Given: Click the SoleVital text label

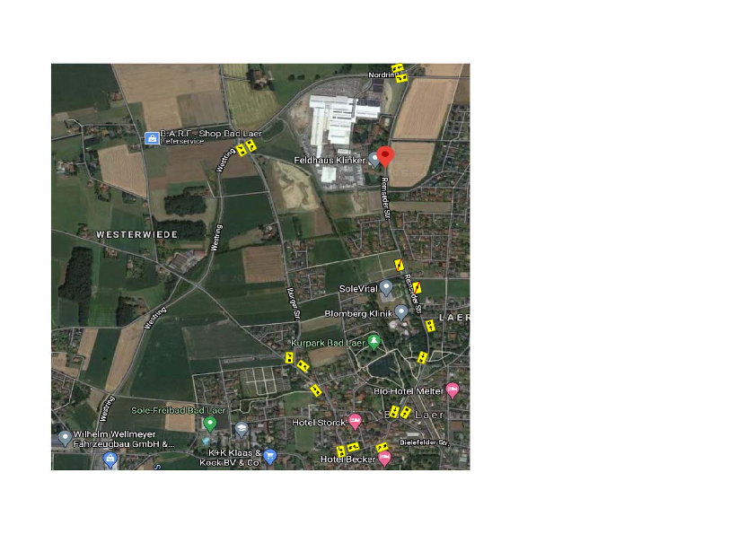Looking at the screenshot, I should (x=358, y=289).
